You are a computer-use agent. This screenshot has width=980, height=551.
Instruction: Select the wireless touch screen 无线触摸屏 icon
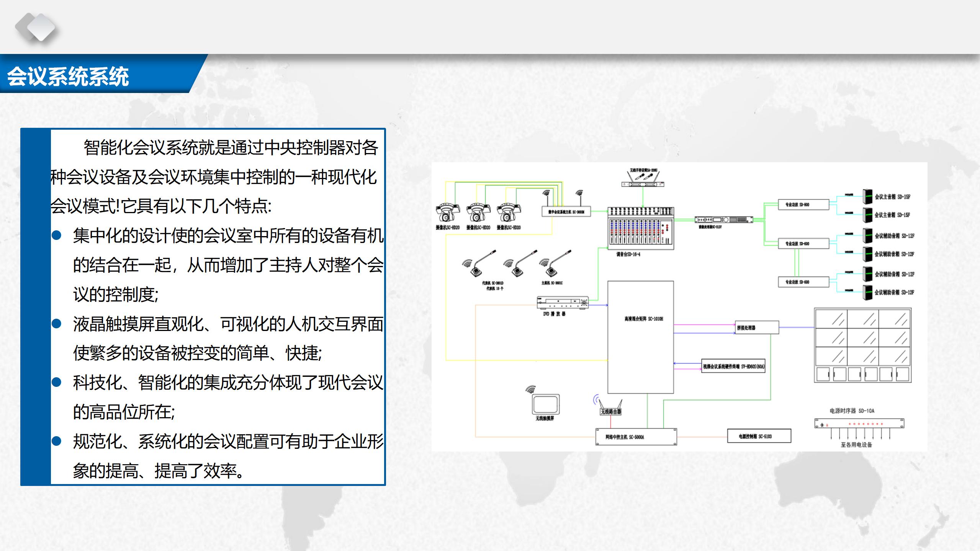pyautogui.click(x=545, y=404)
